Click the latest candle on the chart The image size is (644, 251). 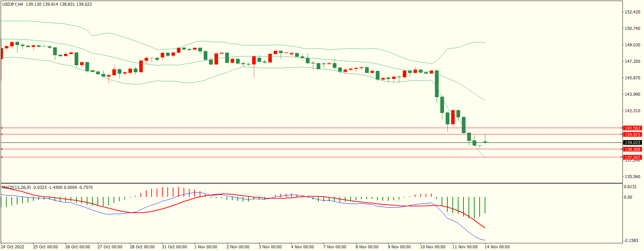[x=485, y=142]
